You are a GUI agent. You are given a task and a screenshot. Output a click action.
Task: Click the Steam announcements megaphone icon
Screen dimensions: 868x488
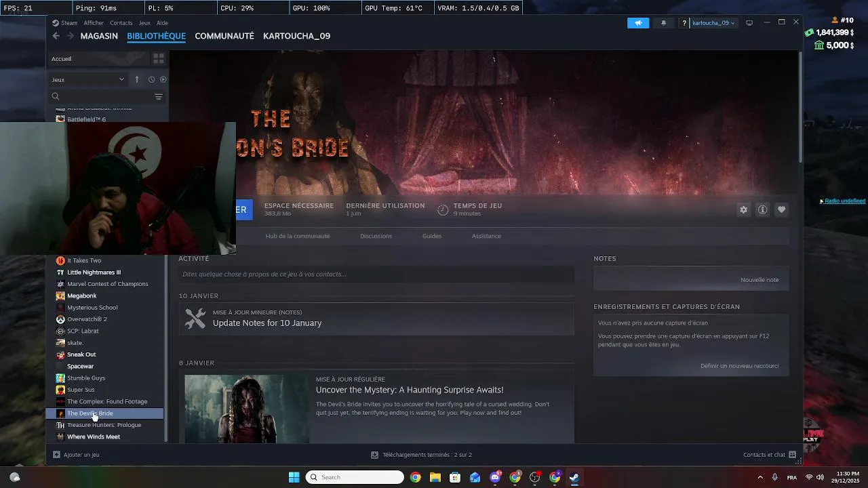coord(638,22)
